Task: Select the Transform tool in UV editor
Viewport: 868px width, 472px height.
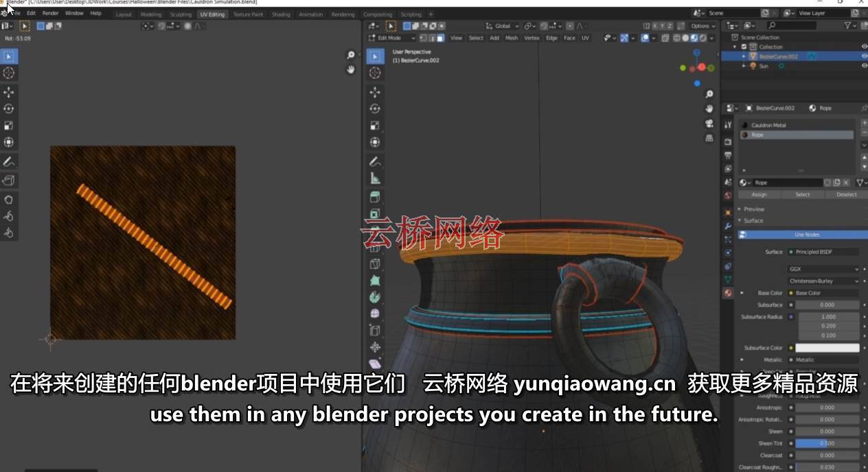Action: (9, 142)
